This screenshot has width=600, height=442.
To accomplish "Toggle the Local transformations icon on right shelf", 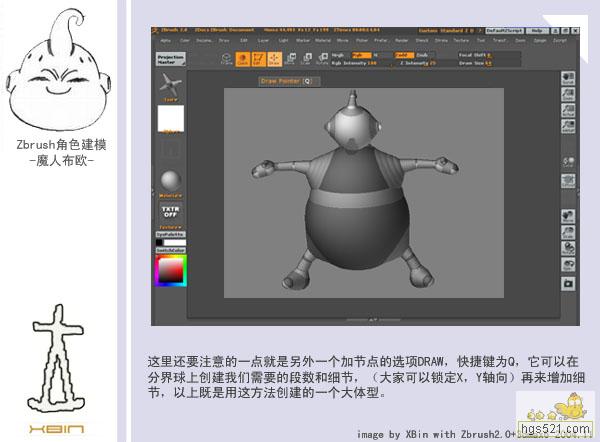I will click(x=568, y=162).
